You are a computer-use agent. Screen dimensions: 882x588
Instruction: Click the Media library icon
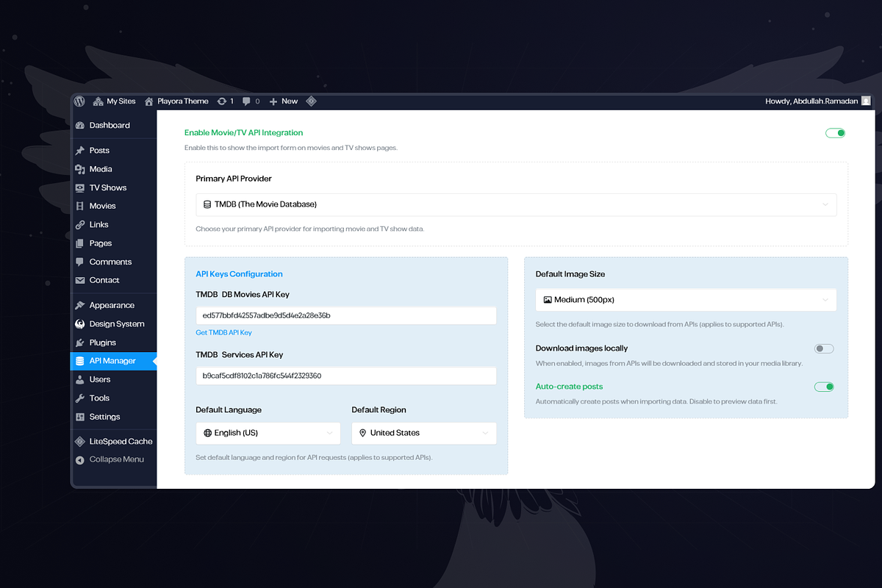[80, 169]
